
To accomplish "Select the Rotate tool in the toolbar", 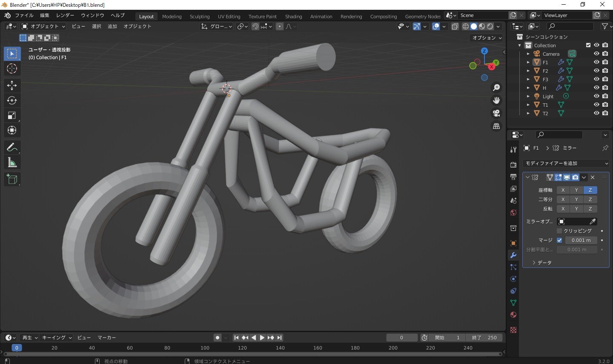I will click(x=12, y=100).
